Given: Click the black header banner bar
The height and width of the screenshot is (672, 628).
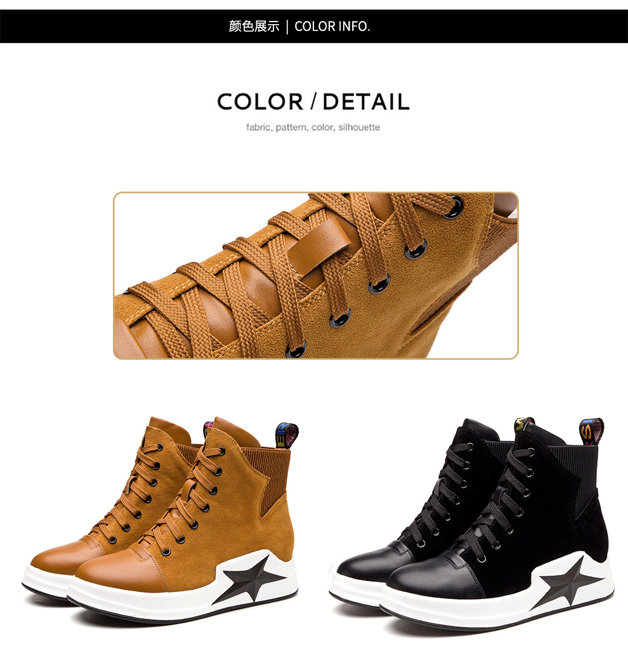Looking at the screenshot, I should coord(314,26).
